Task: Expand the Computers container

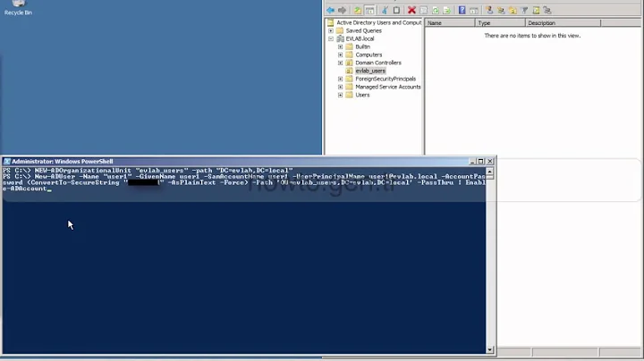Action: tap(340, 55)
